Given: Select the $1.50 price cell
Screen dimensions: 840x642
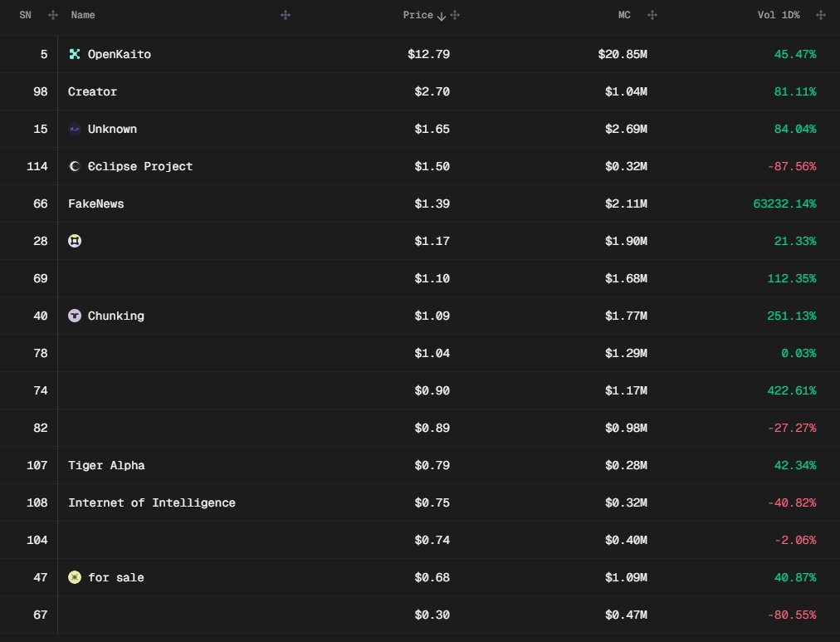Looking at the screenshot, I should point(432,166).
